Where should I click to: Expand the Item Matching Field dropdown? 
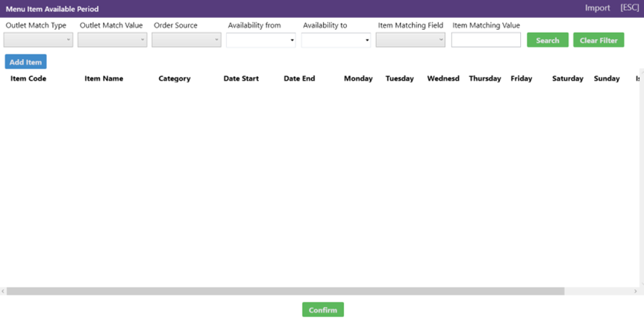[x=410, y=40]
